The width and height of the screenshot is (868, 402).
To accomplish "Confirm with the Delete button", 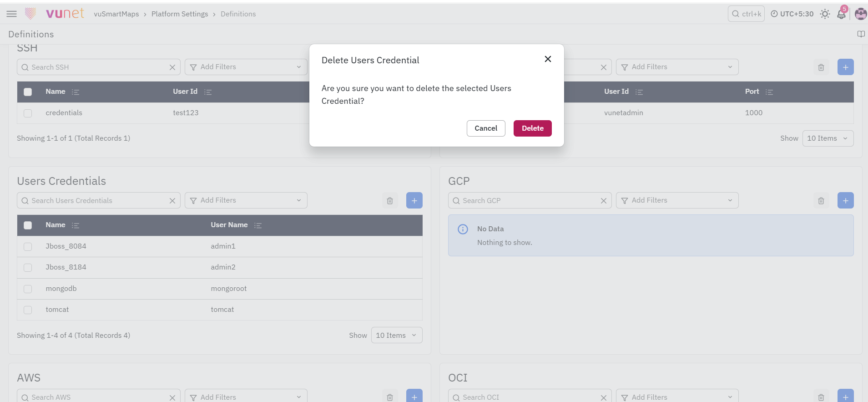I will tap(533, 128).
